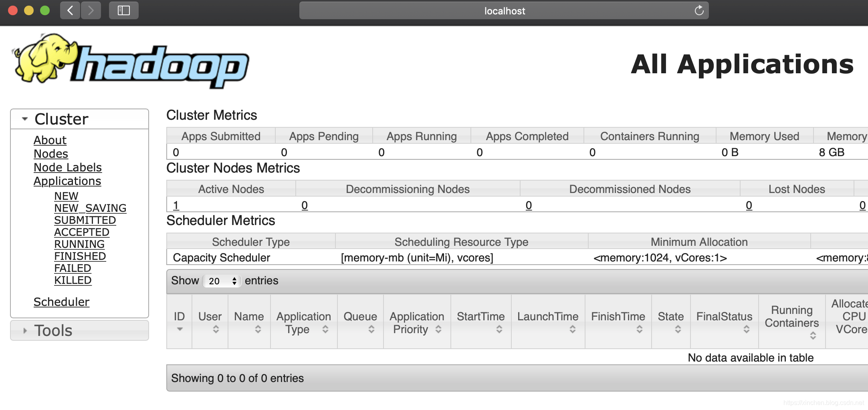Filter applications by FINISHED state
The height and width of the screenshot is (410, 868).
pos(80,256)
